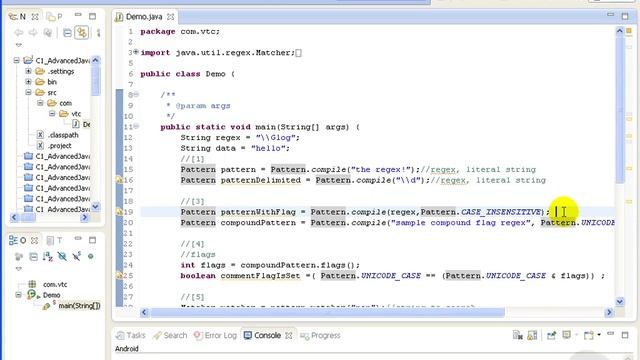
Task: Select the .settings folder in Navigator
Action: click(x=55, y=71)
